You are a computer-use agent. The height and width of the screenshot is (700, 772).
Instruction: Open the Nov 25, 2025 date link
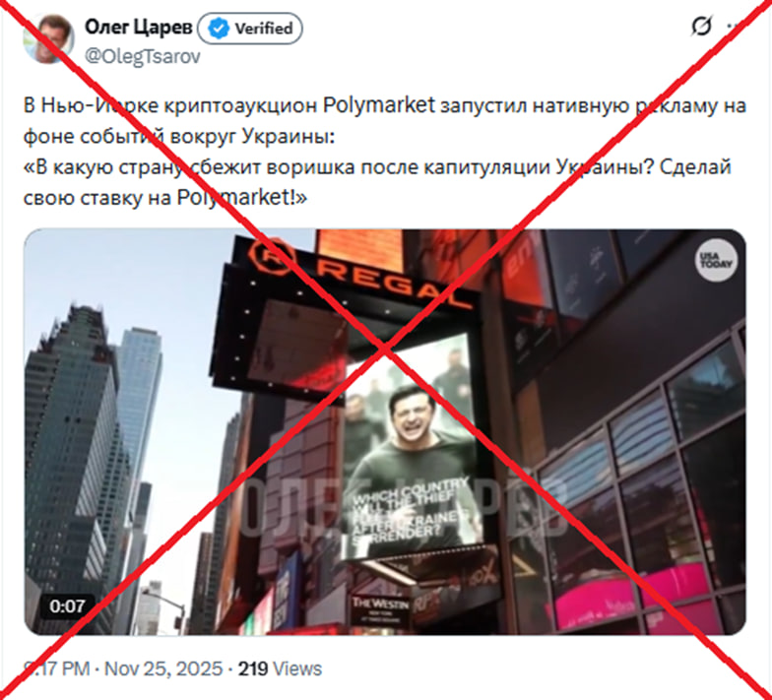click(x=163, y=668)
